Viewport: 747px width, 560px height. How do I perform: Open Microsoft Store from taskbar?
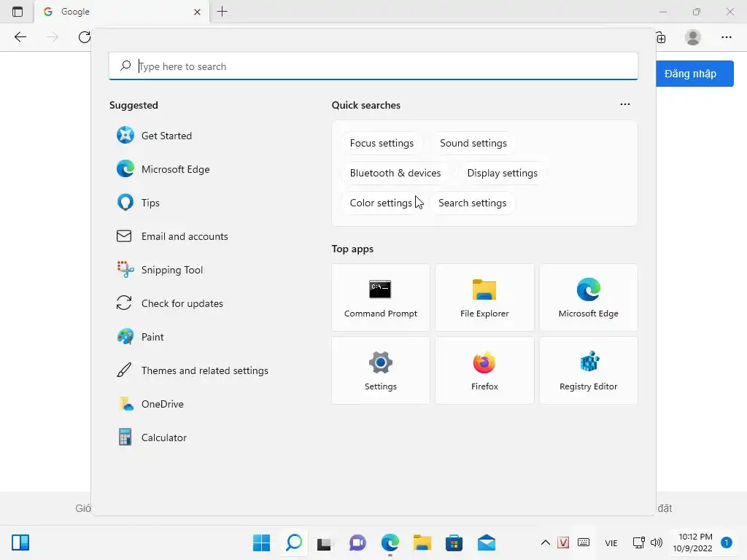point(454,542)
